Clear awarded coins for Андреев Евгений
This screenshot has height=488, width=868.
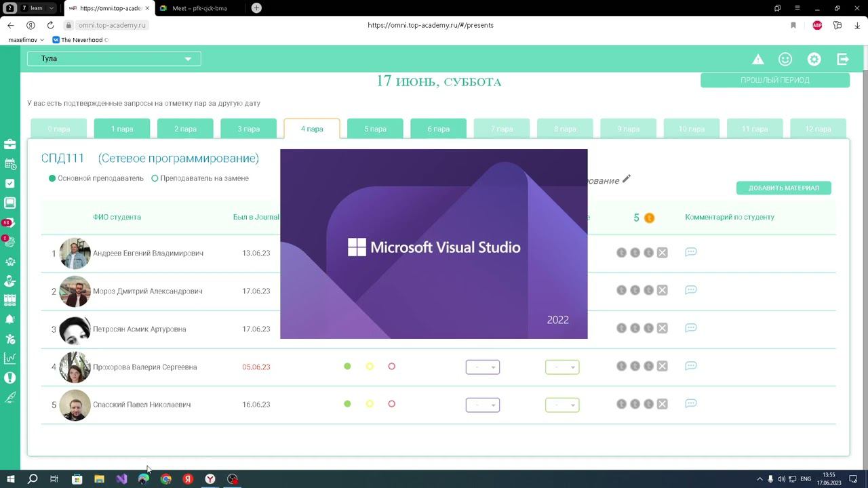tap(663, 253)
